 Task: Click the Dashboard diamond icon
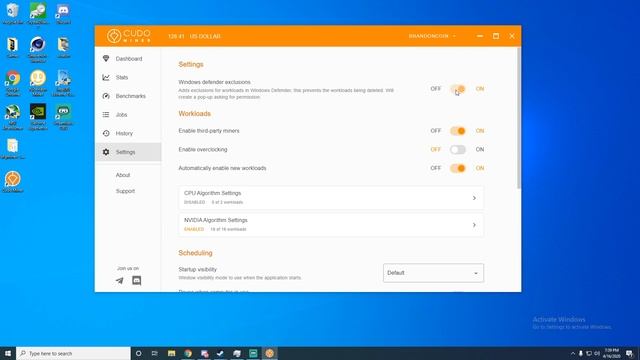pyautogui.click(x=106, y=59)
